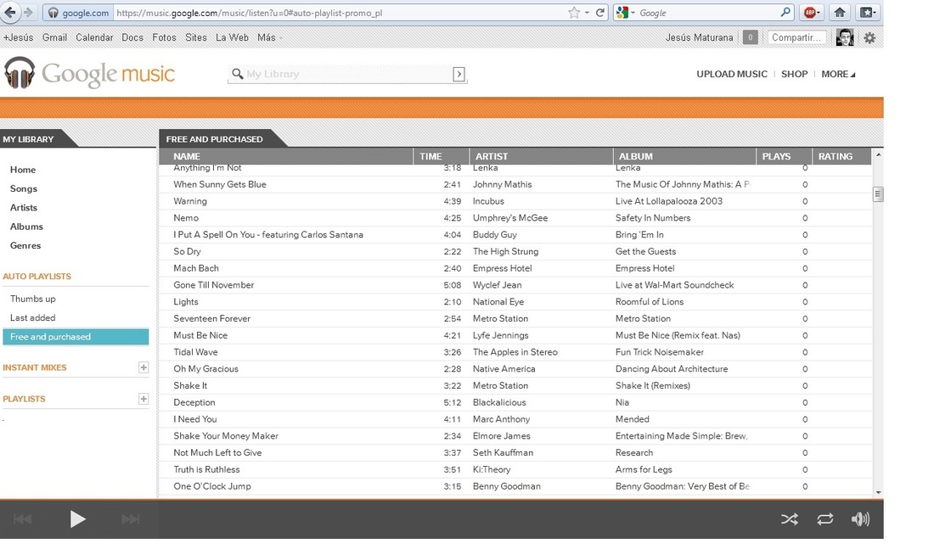Bookmark page with star icon
The height and width of the screenshot is (560, 934).
point(574,13)
